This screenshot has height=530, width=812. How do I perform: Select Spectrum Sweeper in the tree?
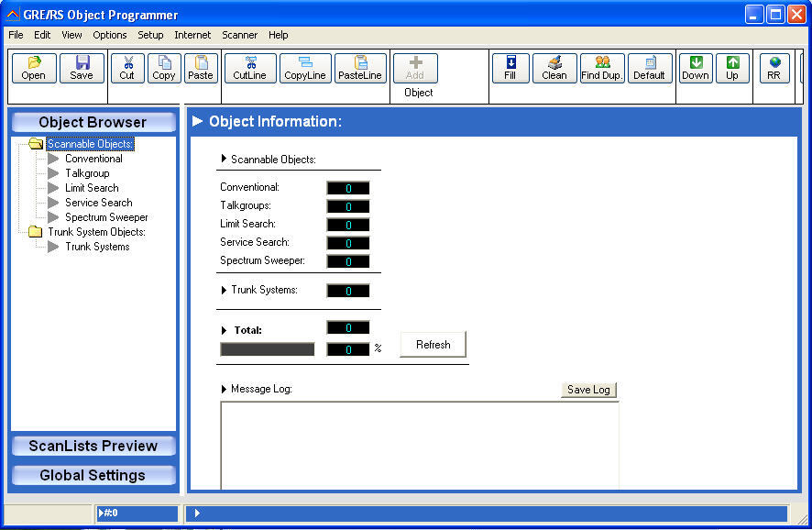pos(106,217)
